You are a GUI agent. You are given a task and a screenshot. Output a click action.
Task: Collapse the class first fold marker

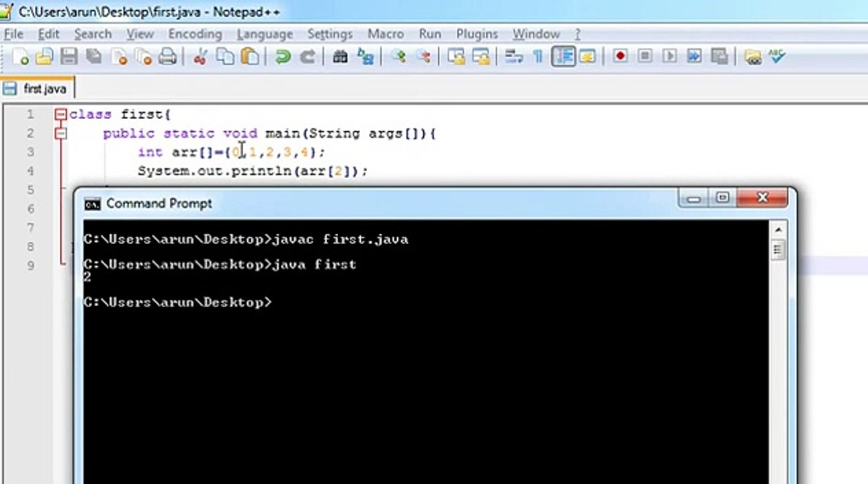(x=61, y=115)
